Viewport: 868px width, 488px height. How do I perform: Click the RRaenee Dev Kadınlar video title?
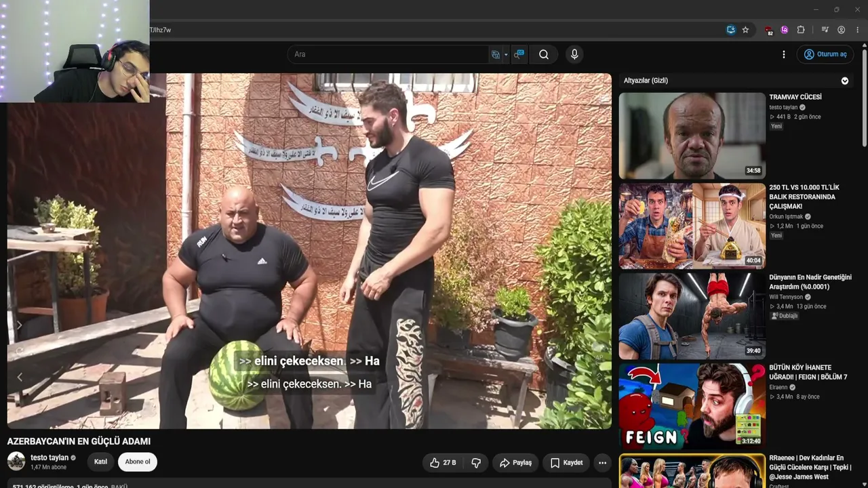click(x=810, y=467)
